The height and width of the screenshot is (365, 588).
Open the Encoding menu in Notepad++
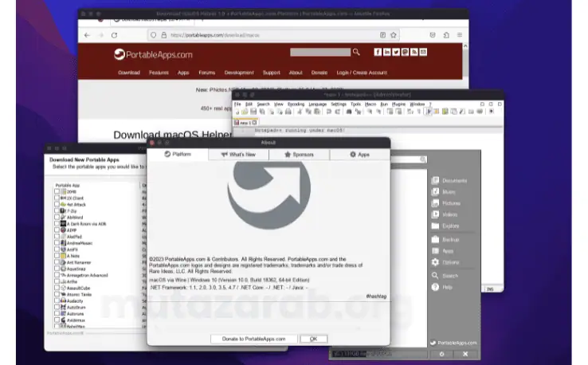[x=296, y=104]
